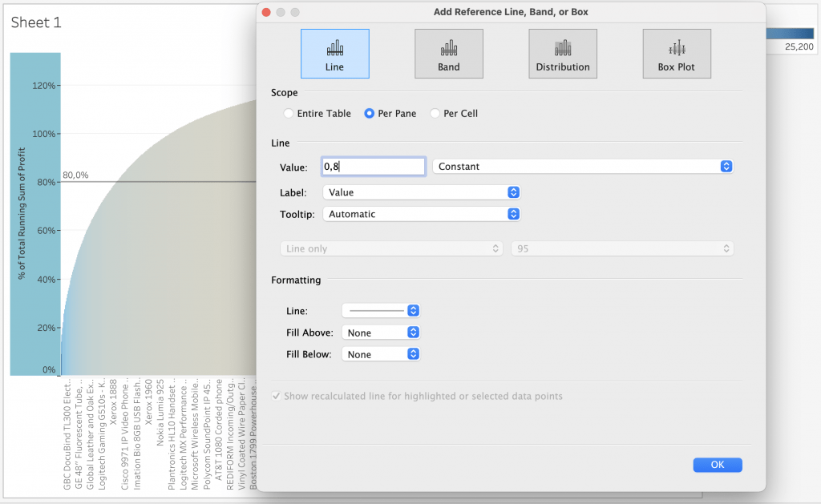Click the profit color legend gradient bar

click(x=792, y=34)
